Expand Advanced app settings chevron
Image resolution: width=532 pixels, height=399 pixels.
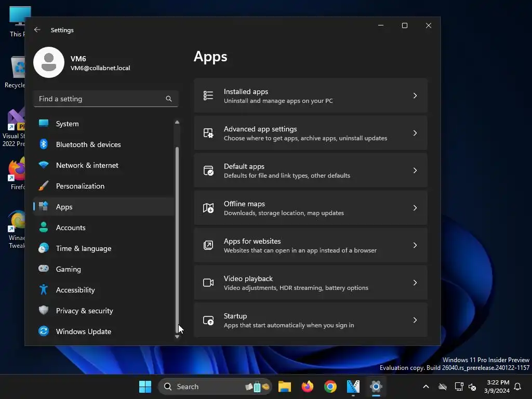[x=415, y=133]
